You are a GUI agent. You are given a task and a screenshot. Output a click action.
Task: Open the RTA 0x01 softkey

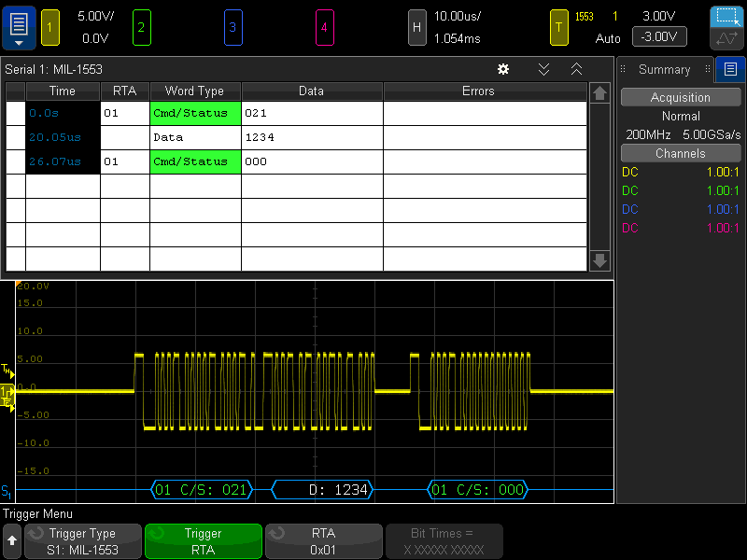(323, 541)
